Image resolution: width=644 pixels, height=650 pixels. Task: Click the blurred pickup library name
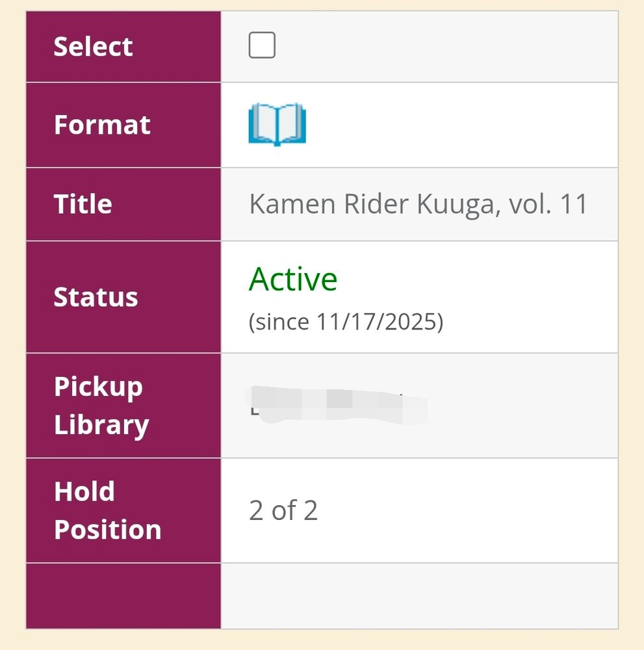point(336,404)
